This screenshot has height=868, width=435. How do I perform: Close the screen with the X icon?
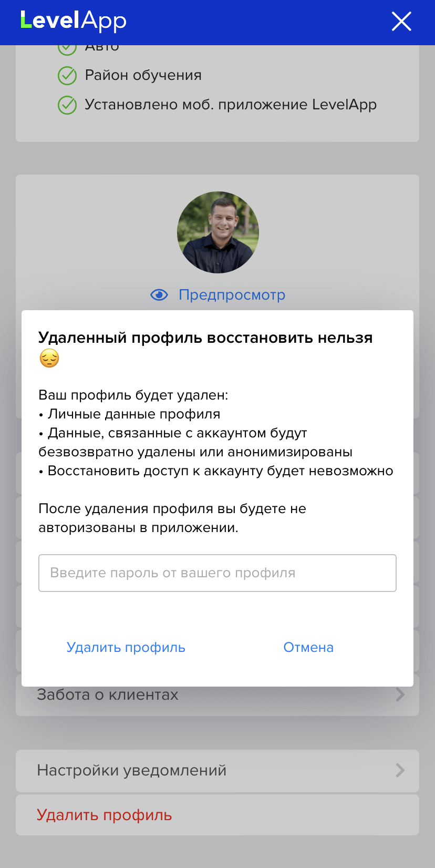point(401,22)
